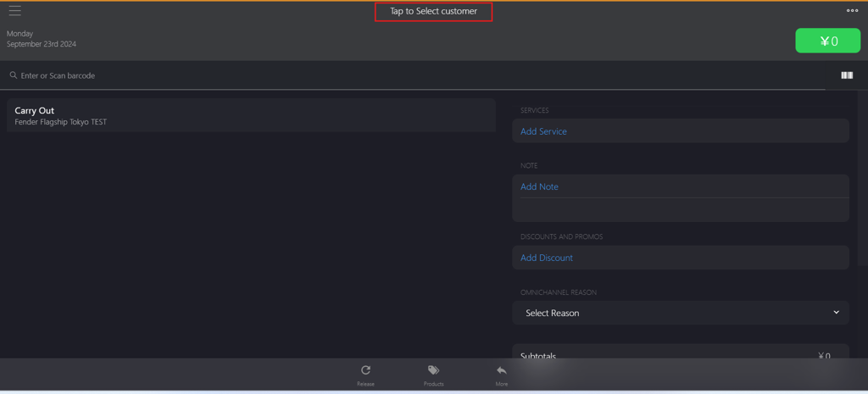
Task: Click the Subtotals label
Action: pyautogui.click(x=538, y=356)
